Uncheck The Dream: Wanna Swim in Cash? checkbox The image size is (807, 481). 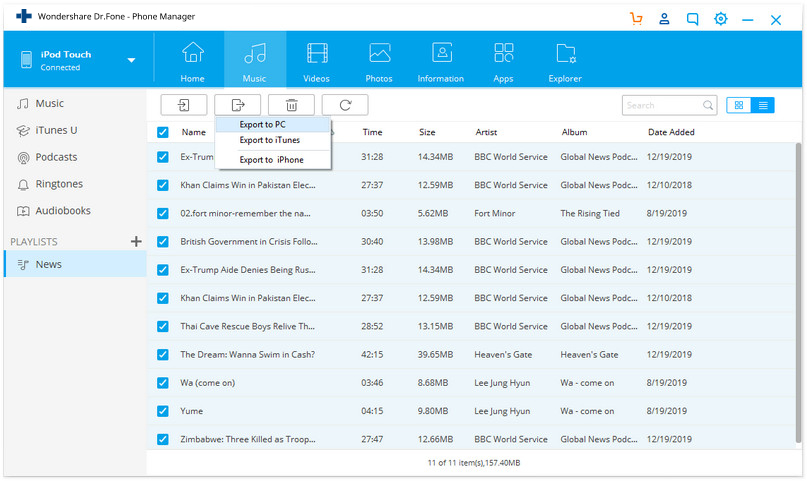tap(163, 354)
